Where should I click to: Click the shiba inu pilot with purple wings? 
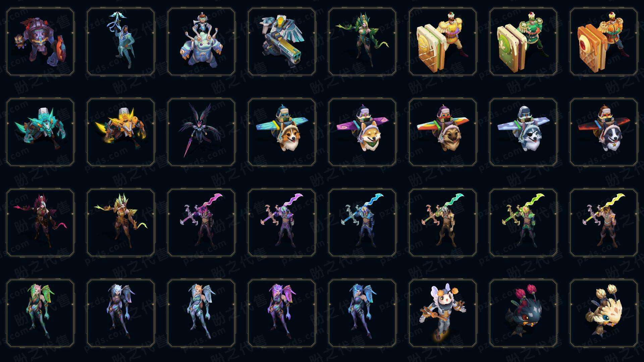[x=362, y=132]
